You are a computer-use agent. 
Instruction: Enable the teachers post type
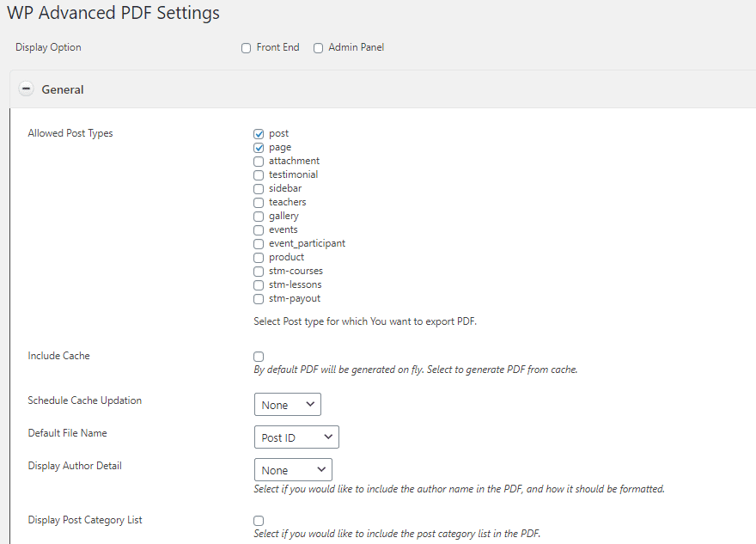259,202
